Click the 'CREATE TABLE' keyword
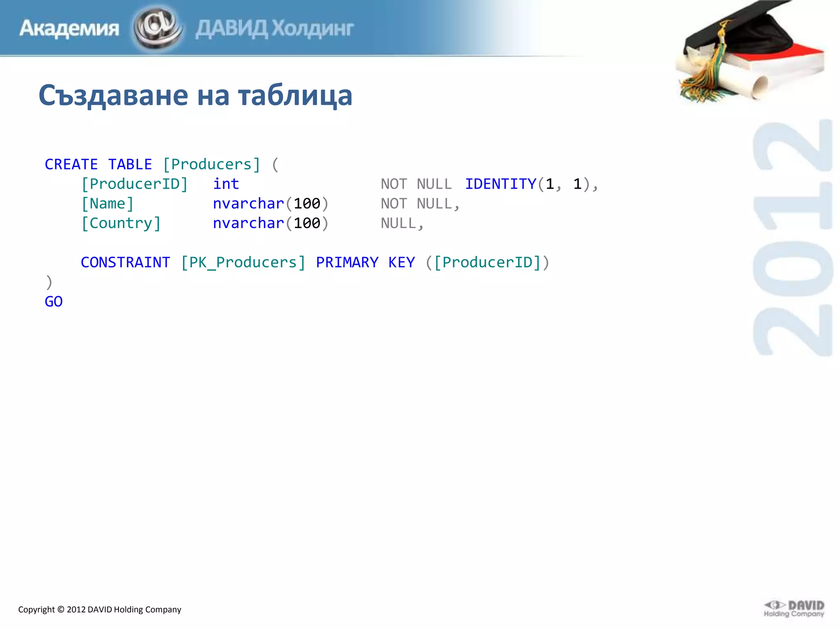 click(x=98, y=164)
